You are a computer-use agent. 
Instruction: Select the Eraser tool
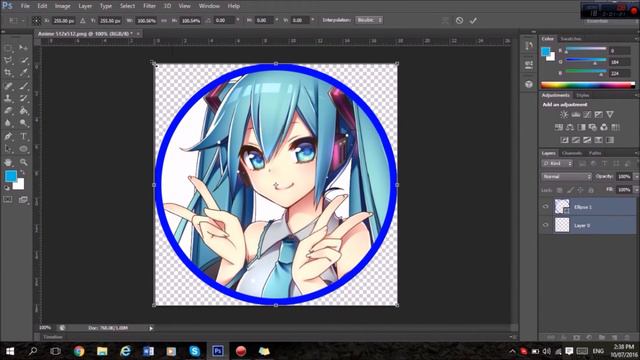(8, 110)
